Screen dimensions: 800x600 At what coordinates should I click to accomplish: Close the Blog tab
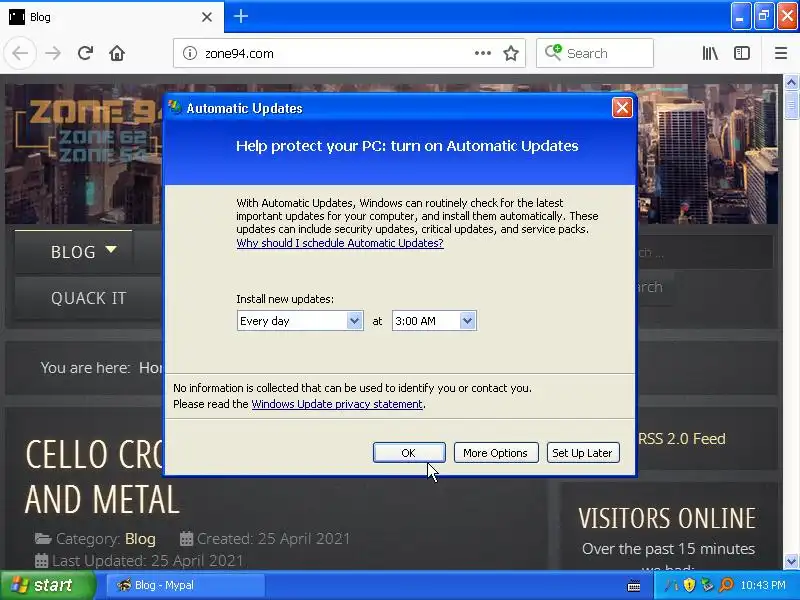point(207,17)
